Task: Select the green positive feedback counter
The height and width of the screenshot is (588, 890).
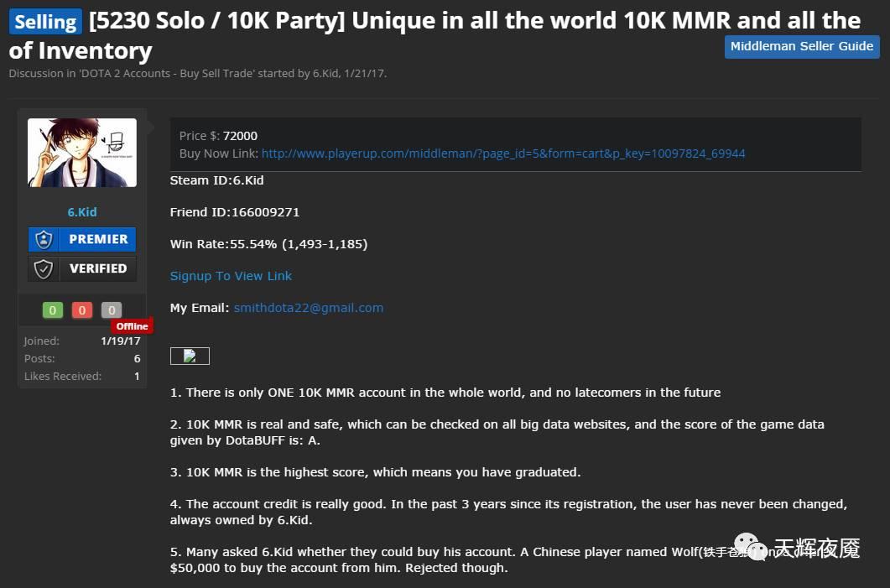Action: [52, 310]
